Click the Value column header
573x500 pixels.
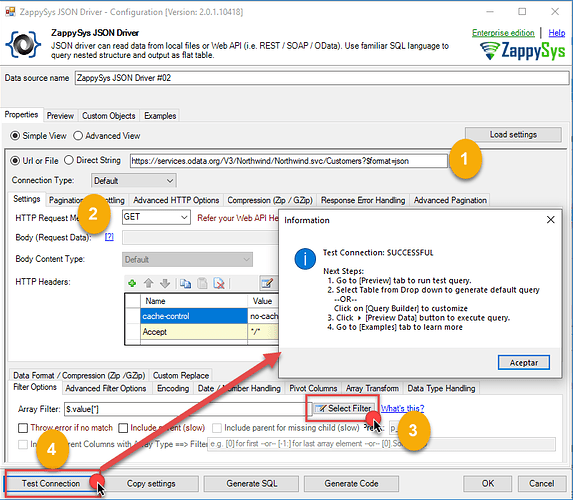[262, 301]
